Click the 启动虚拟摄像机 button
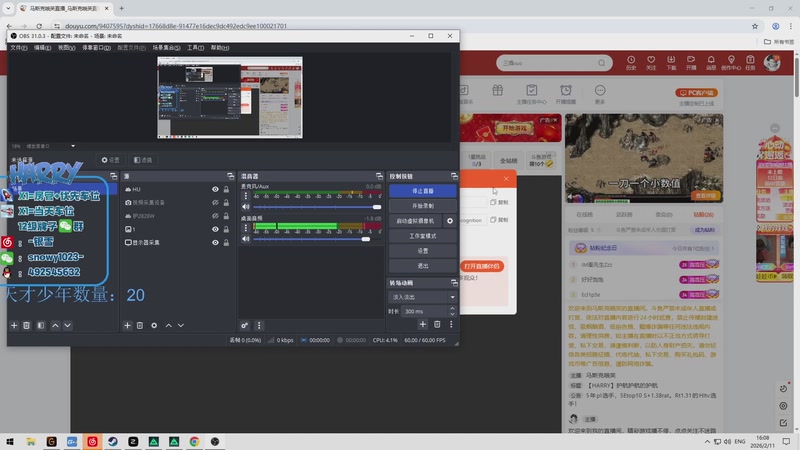The image size is (800, 450). pos(415,221)
